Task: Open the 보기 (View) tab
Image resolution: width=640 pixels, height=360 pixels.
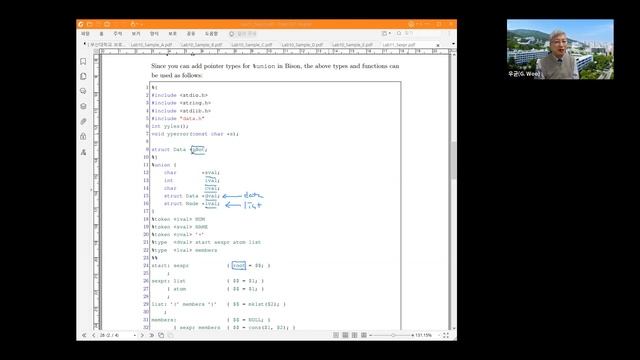Action: coord(136,33)
